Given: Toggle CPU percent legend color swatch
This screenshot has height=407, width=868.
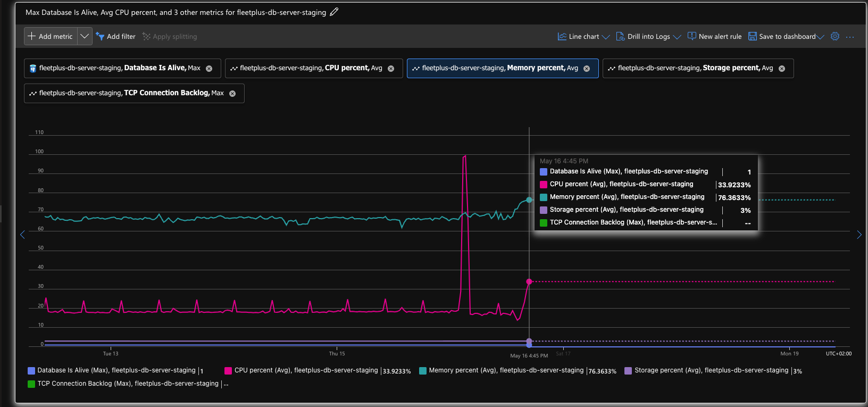Looking at the screenshot, I should pyautogui.click(x=228, y=371).
